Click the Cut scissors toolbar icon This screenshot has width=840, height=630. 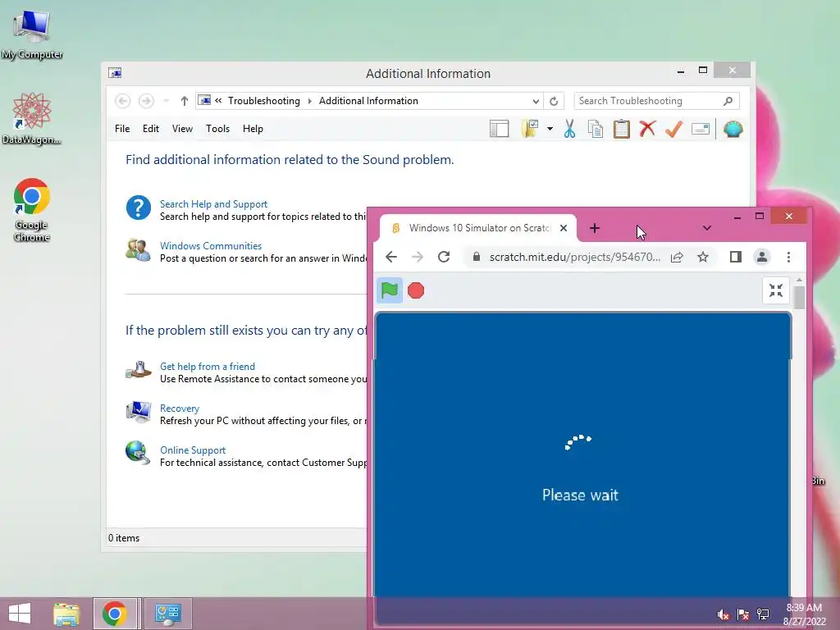(x=569, y=129)
